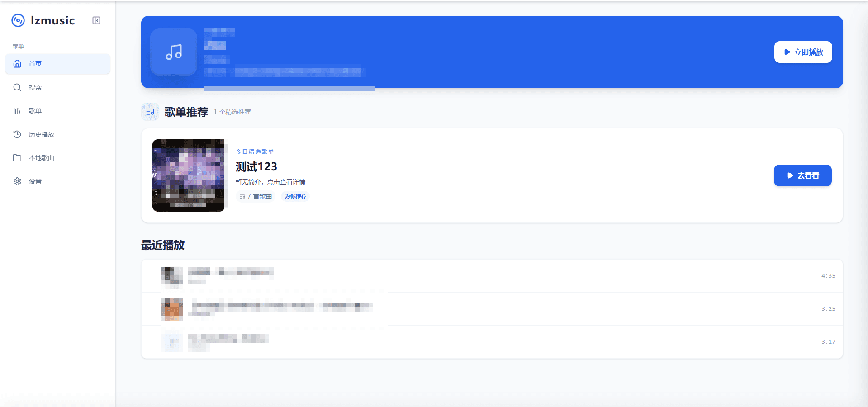Screen dimensions: 868x407
Task: Click the 测试123 cover thumbnail
Action: [x=188, y=175]
